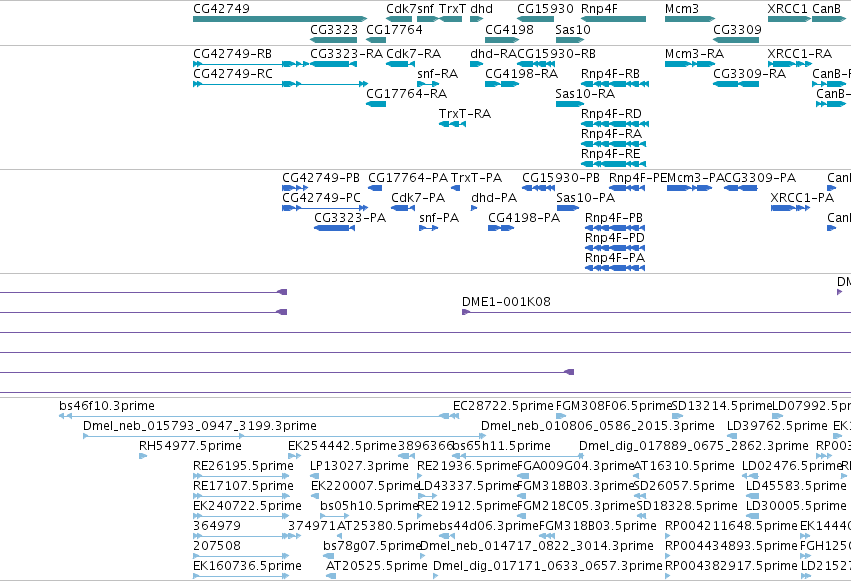The image size is (851, 581).
Task: Select the CG15930-PB protein label
Action: coord(561,178)
